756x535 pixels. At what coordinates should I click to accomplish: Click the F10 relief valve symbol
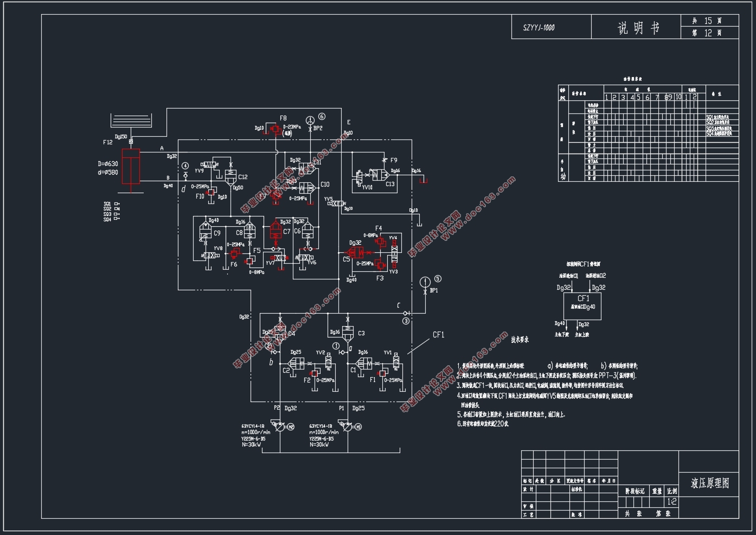click(211, 193)
